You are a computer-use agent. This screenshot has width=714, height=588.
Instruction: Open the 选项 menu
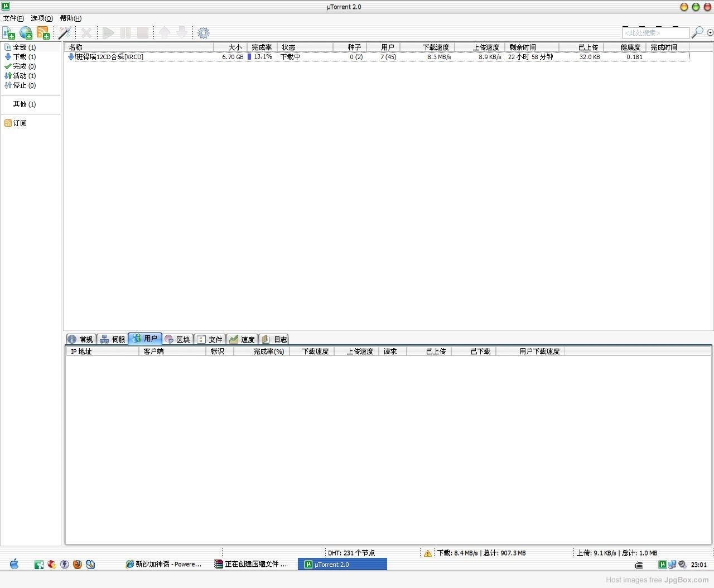[41, 18]
